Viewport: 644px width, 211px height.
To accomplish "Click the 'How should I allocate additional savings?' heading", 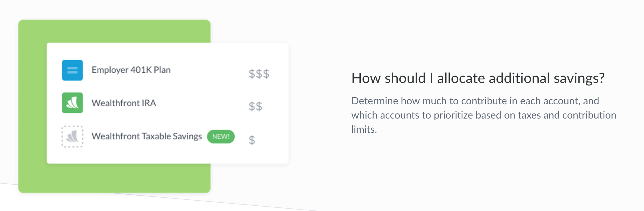I will pos(478,79).
